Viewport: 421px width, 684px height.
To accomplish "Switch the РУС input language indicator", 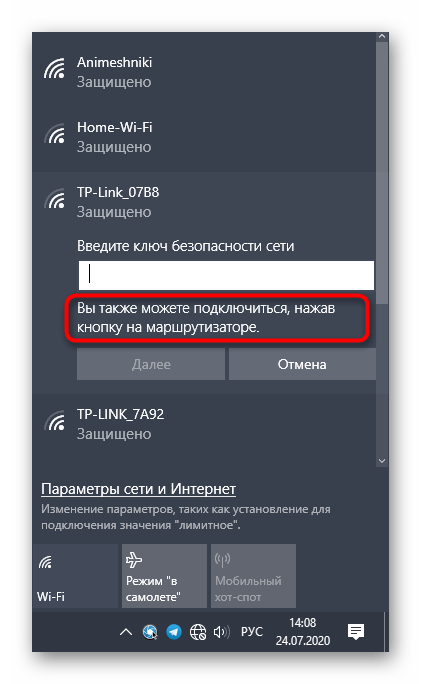I will coord(252,632).
